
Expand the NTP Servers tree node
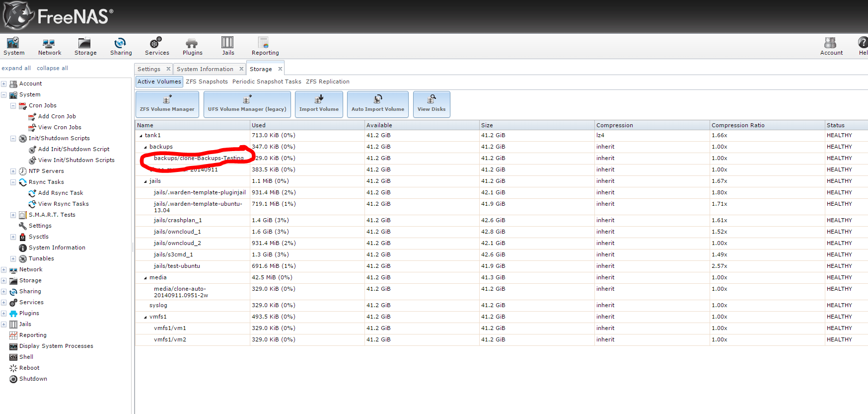(13, 171)
